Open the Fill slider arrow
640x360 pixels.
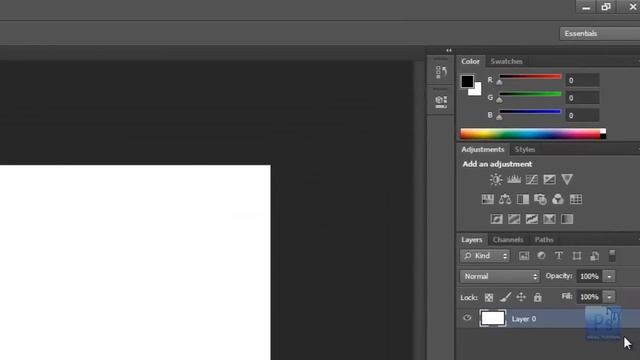[x=609, y=297]
